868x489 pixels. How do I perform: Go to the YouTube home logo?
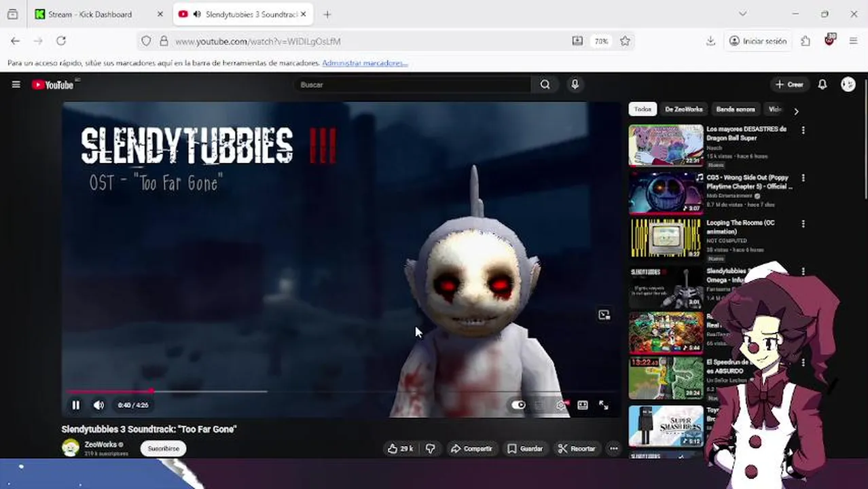pos(52,85)
